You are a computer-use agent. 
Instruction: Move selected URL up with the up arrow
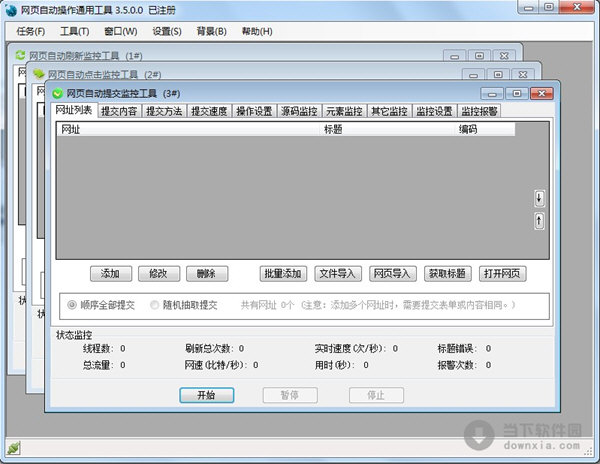pos(539,220)
